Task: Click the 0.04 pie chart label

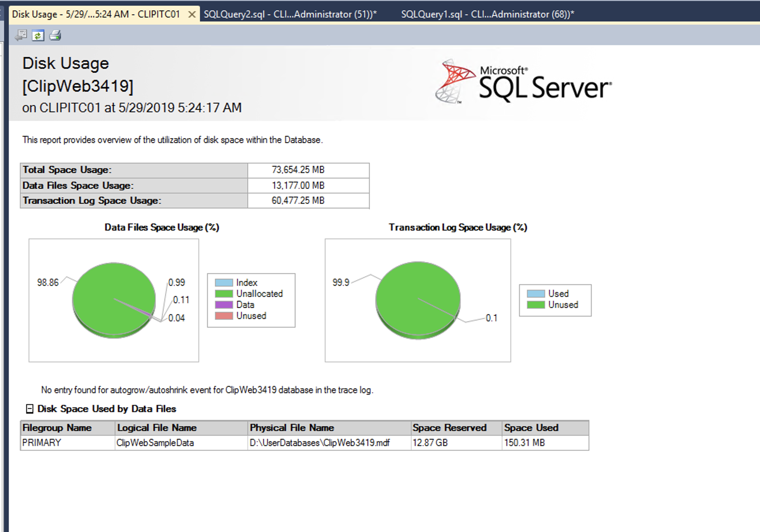Action: coord(177,318)
